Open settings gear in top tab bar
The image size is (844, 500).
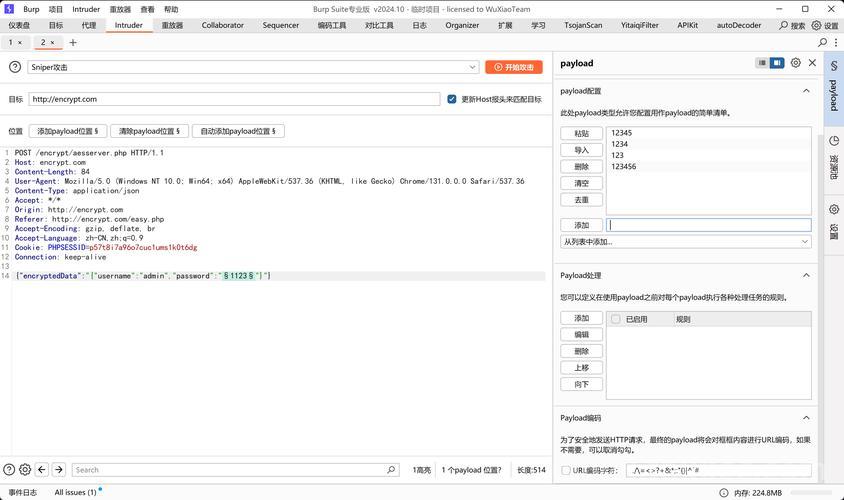click(x=817, y=25)
